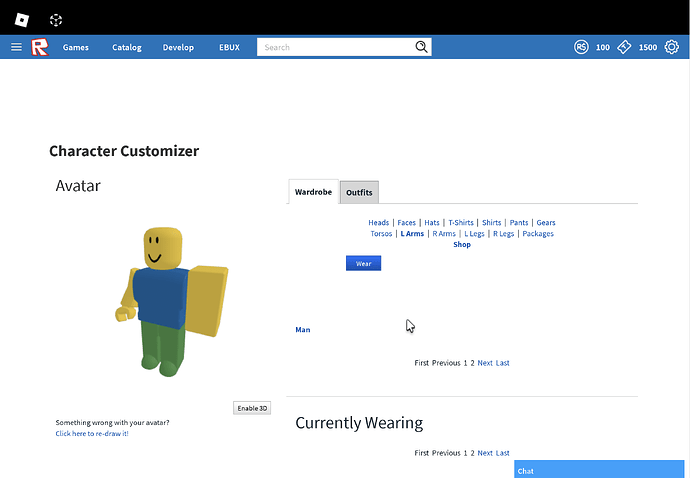This screenshot has width=690, height=478.
Task: Click the Enable 3D button
Action: (252, 408)
